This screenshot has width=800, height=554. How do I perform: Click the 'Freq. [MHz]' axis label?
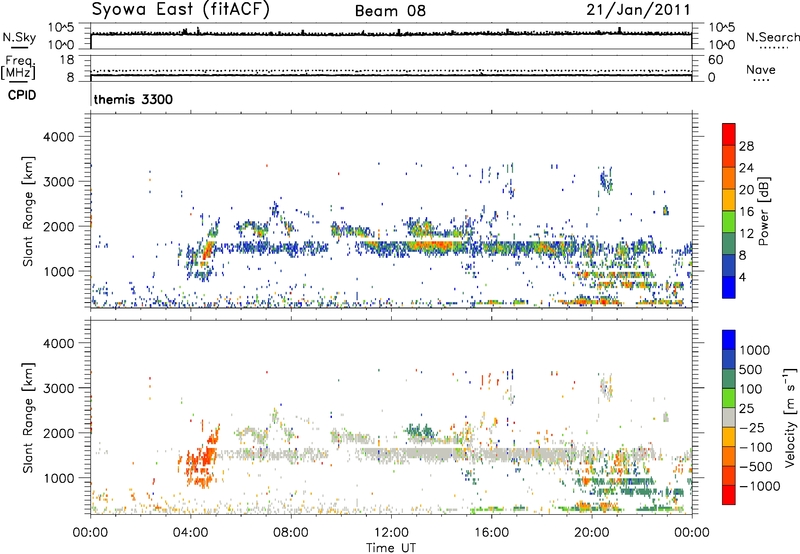(x=18, y=67)
